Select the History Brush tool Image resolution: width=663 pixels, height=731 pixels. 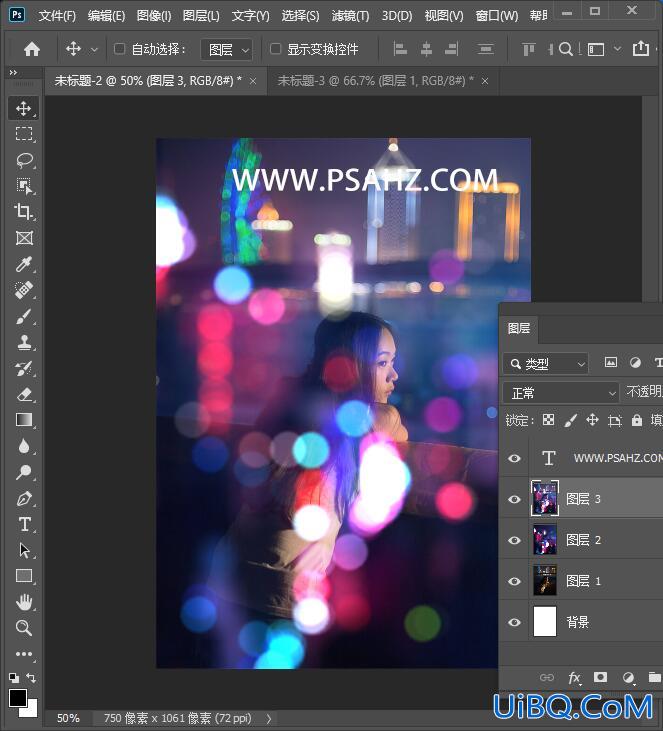coord(24,368)
